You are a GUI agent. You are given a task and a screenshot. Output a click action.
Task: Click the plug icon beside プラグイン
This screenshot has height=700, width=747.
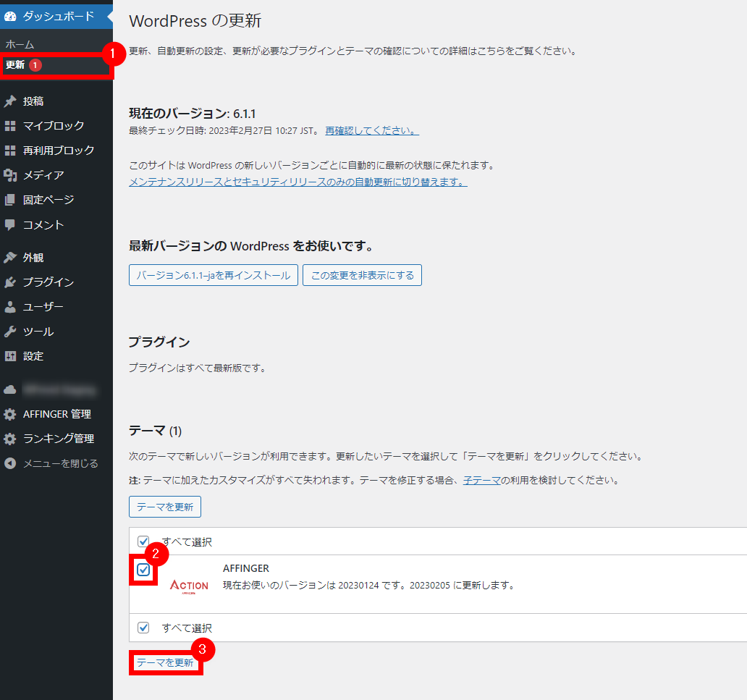click(x=10, y=282)
